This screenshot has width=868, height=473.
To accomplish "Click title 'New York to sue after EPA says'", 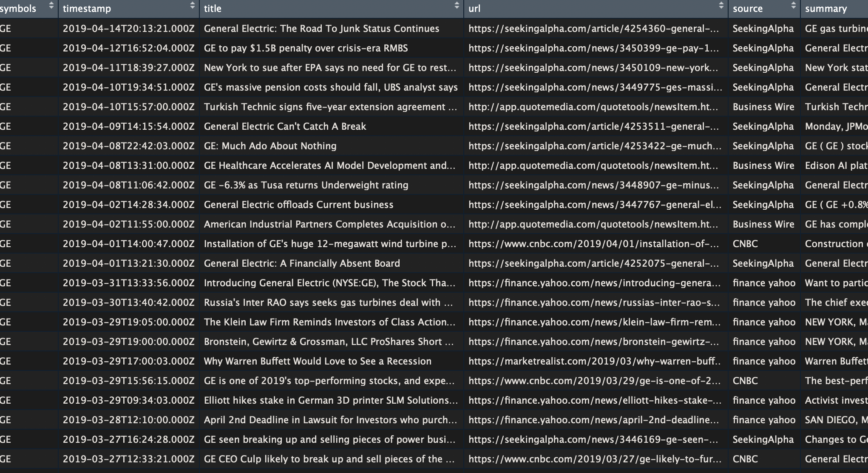I will (330, 68).
